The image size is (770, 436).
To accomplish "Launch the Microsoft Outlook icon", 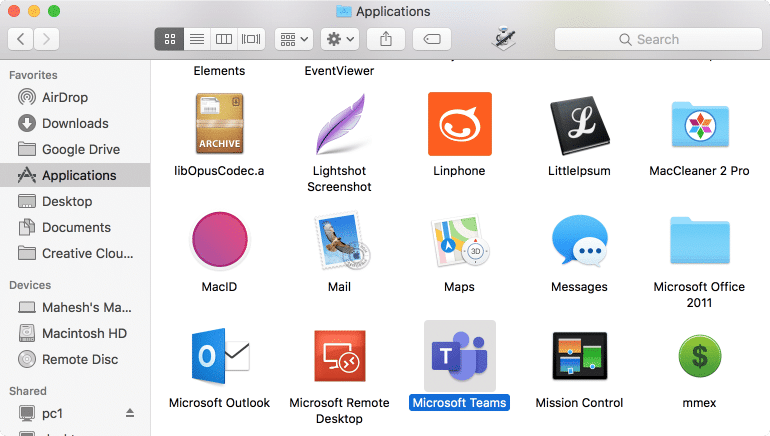I will pos(220,356).
